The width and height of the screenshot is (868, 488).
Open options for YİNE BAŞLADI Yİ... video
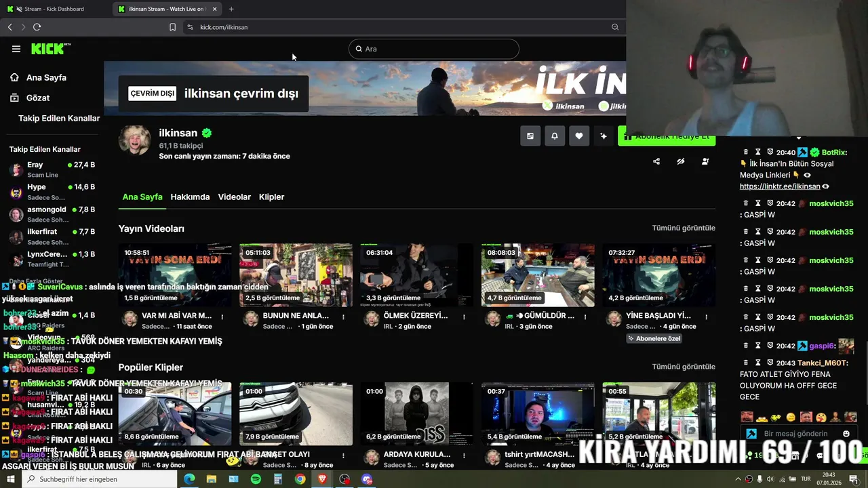pyautogui.click(x=707, y=317)
